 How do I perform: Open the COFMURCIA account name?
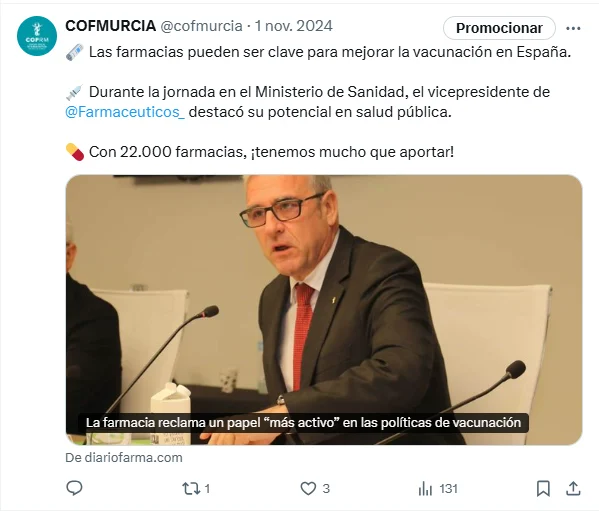[x=111, y=26]
